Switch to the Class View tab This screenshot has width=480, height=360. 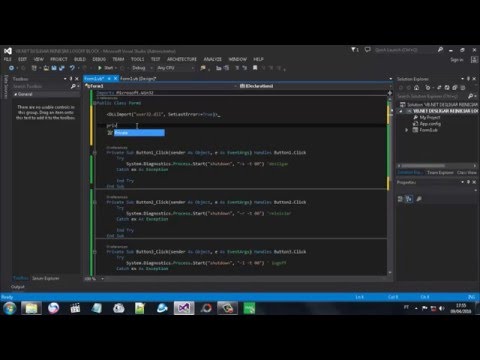467,172
